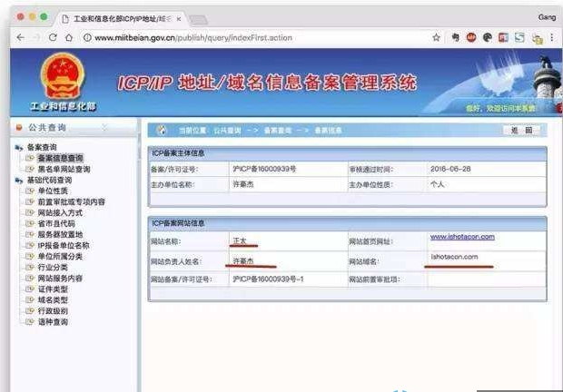
Task: Click the first extension icon after the star
Action: (x=455, y=37)
